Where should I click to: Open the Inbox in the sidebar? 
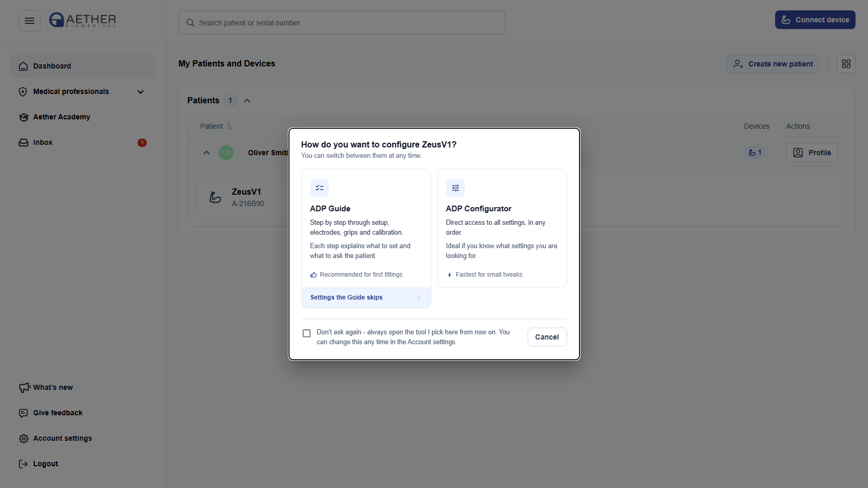[x=82, y=142]
